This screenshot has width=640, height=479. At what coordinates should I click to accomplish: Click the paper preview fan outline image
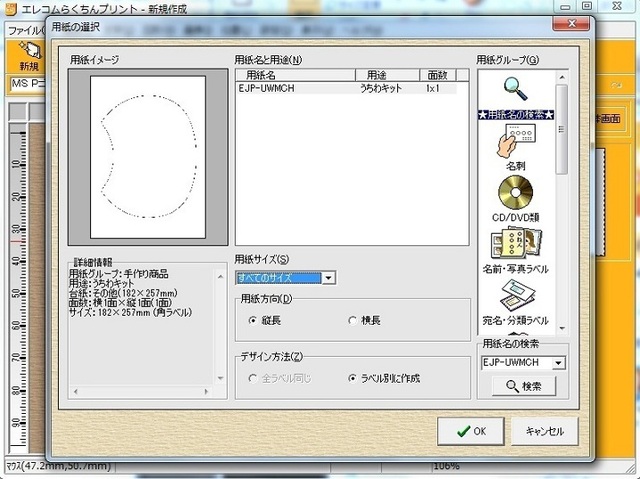coord(148,157)
